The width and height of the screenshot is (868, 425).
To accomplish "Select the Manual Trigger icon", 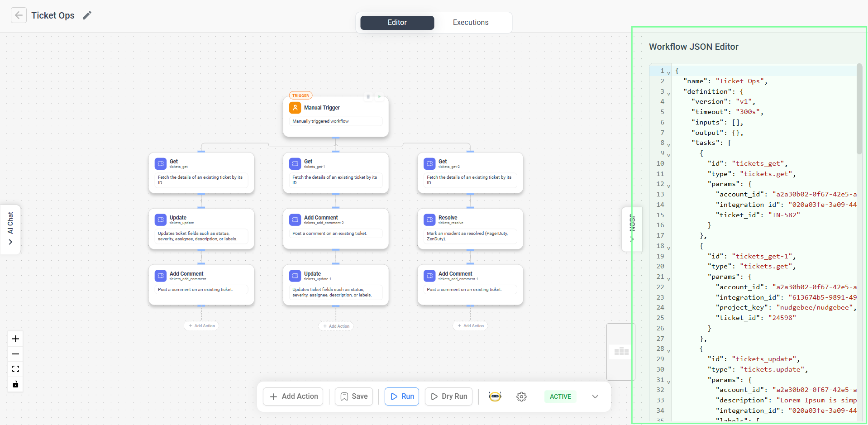I will pyautogui.click(x=296, y=108).
